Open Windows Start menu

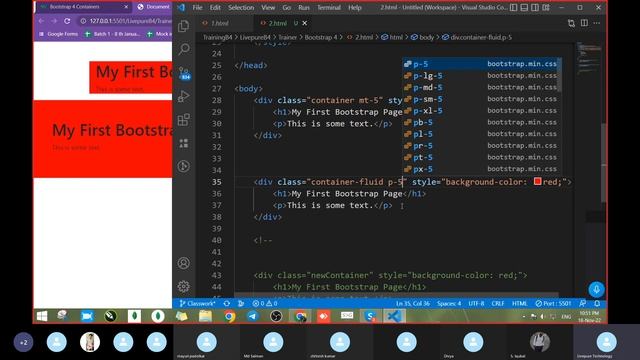[42, 316]
